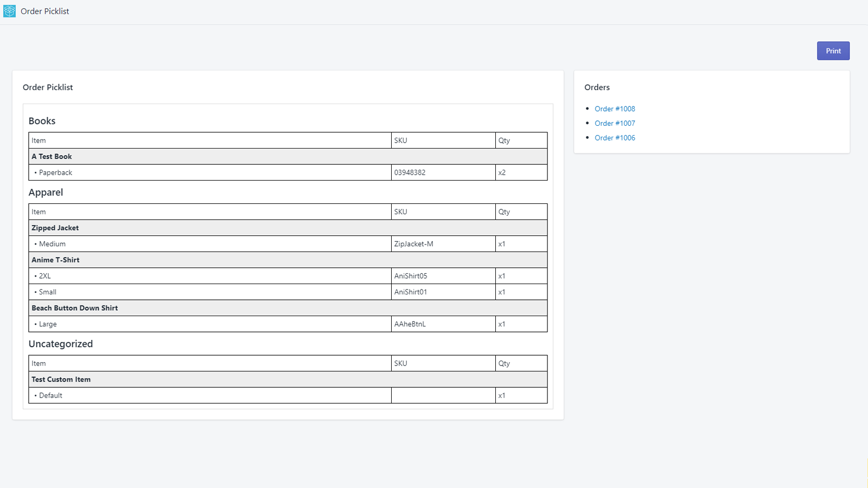Click the Books category heading
Screen dimensions: 868x488
42,121
